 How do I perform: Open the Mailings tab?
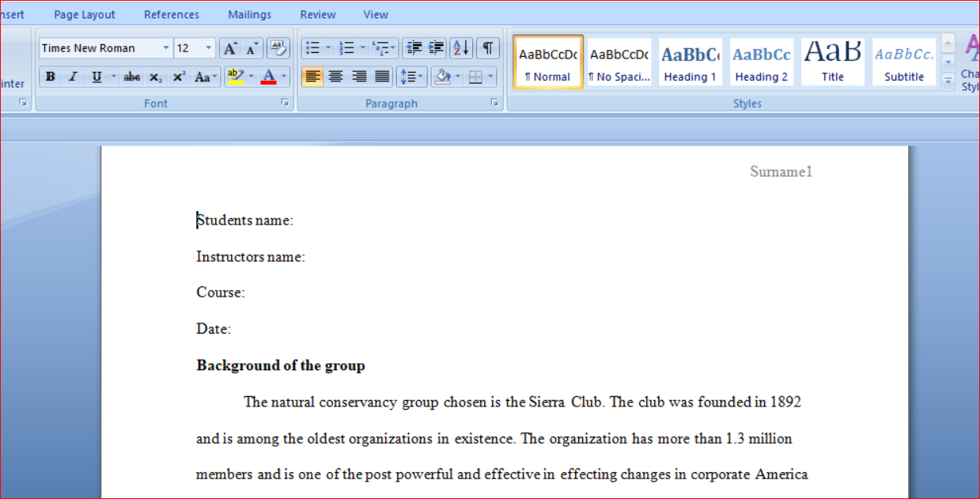pyautogui.click(x=249, y=14)
